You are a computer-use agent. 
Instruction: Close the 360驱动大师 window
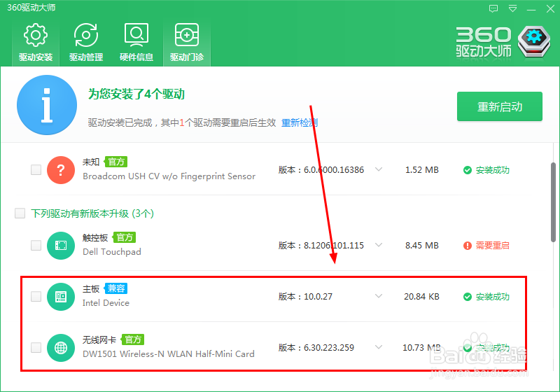pyautogui.click(x=550, y=9)
